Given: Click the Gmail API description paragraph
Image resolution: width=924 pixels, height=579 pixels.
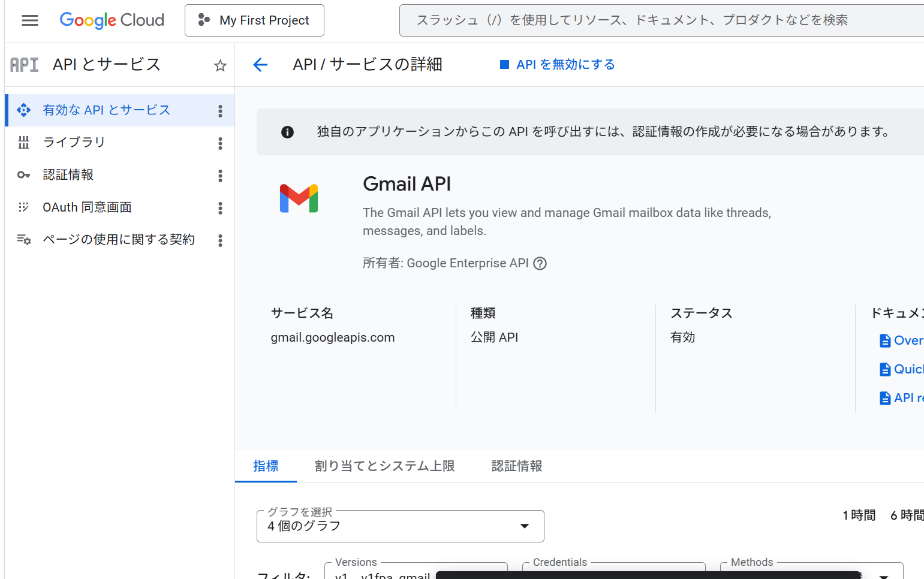Looking at the screenshot, I should point(567,222).
